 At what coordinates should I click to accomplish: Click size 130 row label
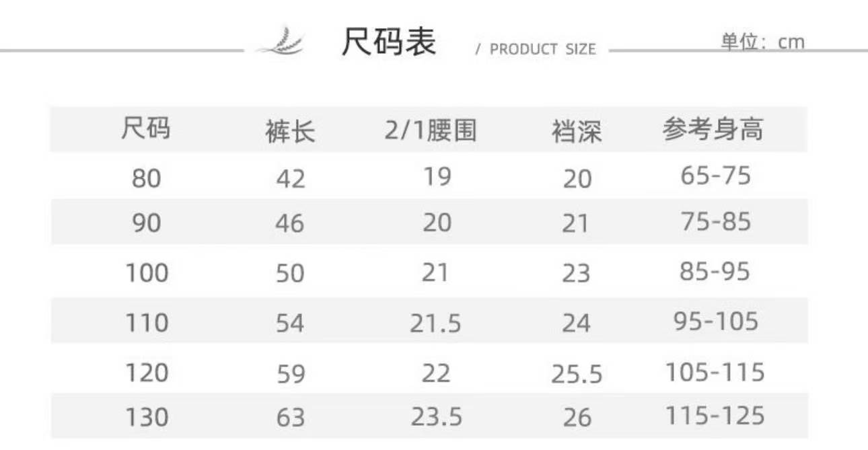pos(147,417)
